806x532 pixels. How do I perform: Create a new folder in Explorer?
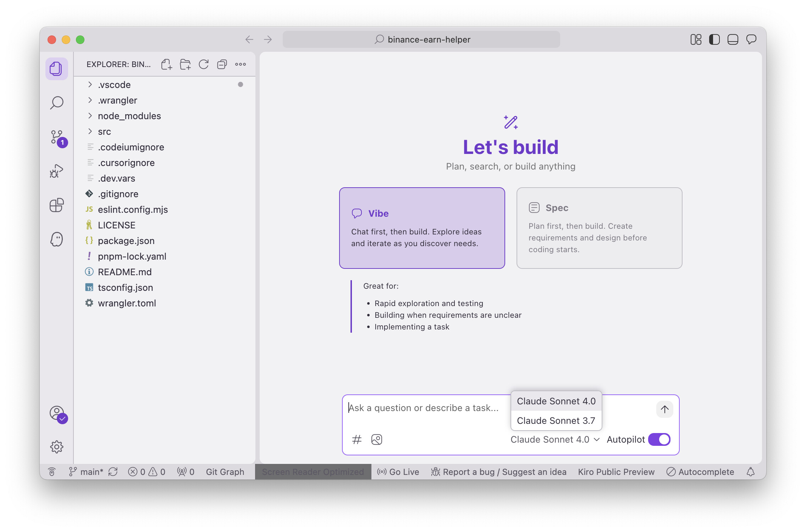click(185, 64)
